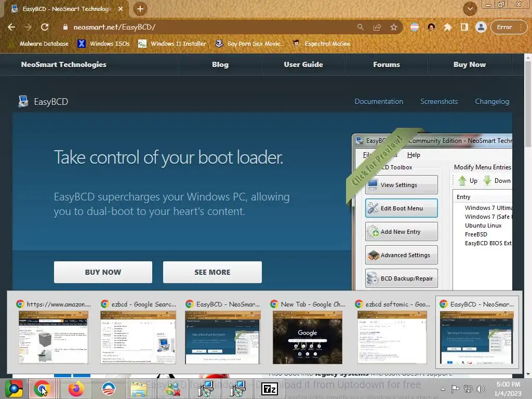Bookmark this page with the star

click(x=394, y=27)
